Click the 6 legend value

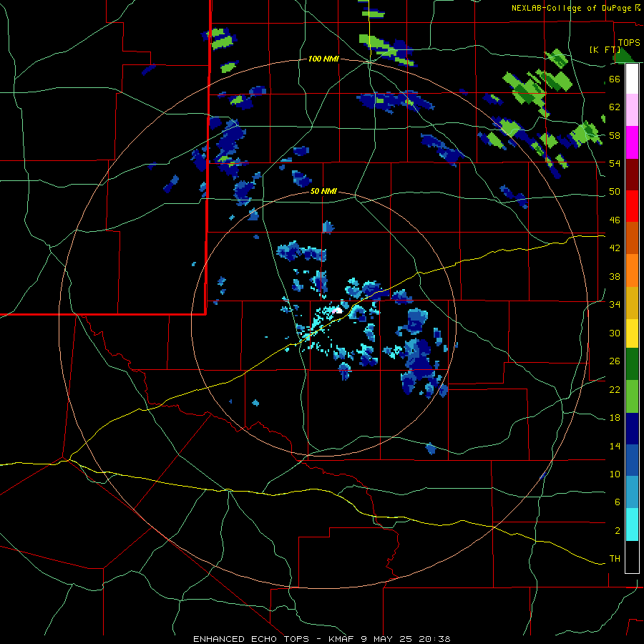click(617, 502)
